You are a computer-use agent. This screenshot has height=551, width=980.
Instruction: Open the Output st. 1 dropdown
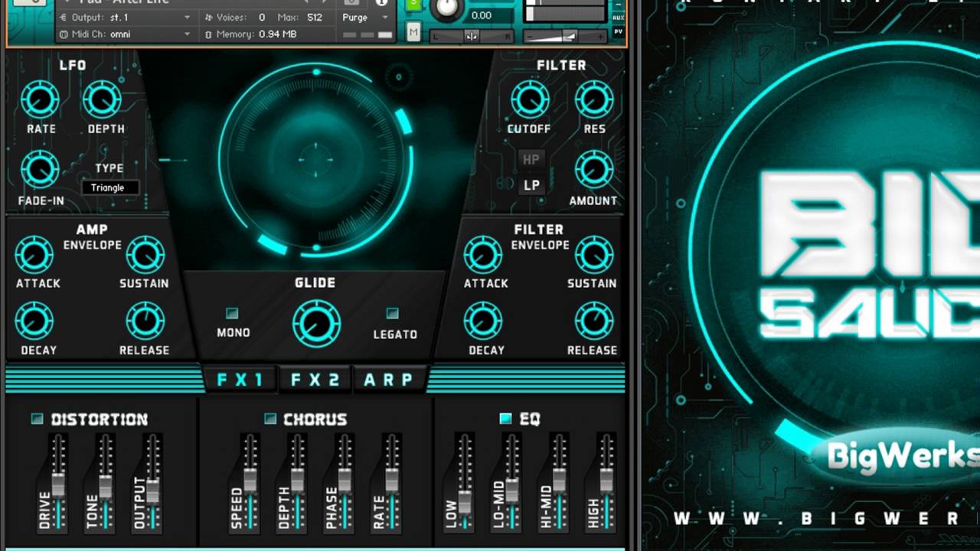(126, 17)
